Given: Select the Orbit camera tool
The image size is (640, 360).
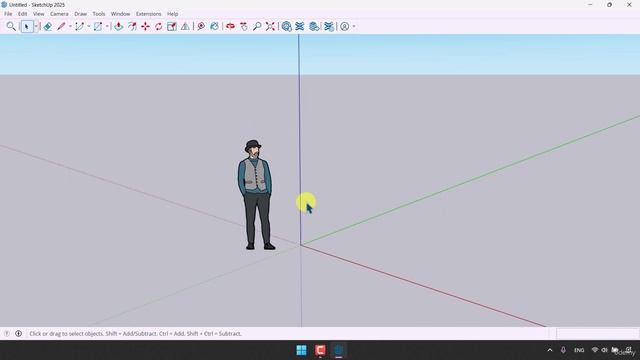Looking at the screenshot, I should pyautogui.click(x=230, y=27).
